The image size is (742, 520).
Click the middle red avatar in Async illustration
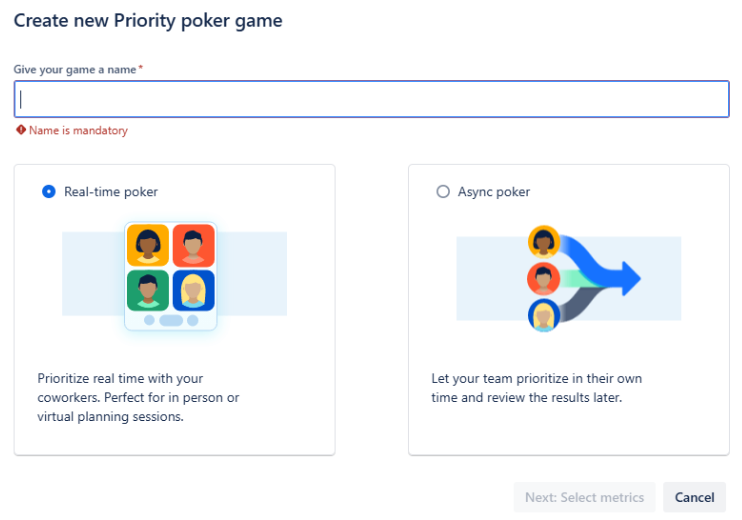(x=543, y=277)
